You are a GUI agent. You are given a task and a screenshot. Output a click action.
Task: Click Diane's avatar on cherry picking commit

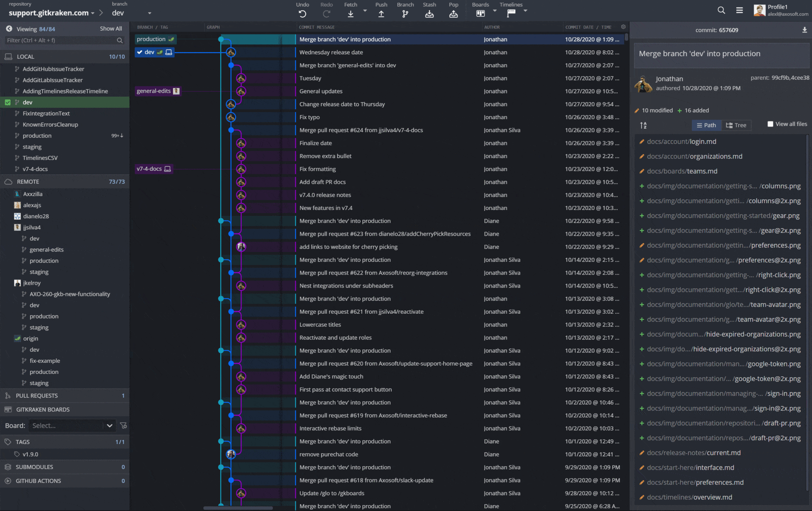point(241,247)
